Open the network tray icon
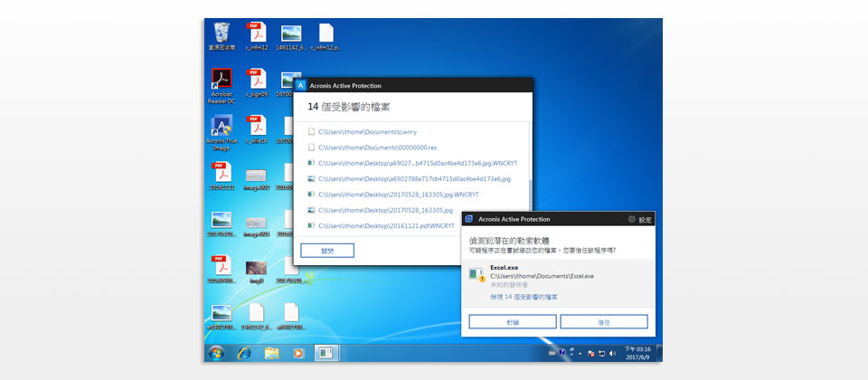The height and width of the screenshot is (380, 868). point(601,353)
